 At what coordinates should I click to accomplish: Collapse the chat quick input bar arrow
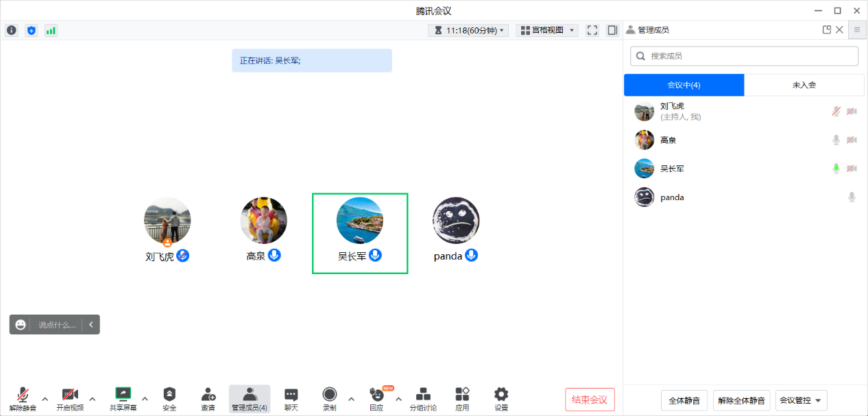91,325
